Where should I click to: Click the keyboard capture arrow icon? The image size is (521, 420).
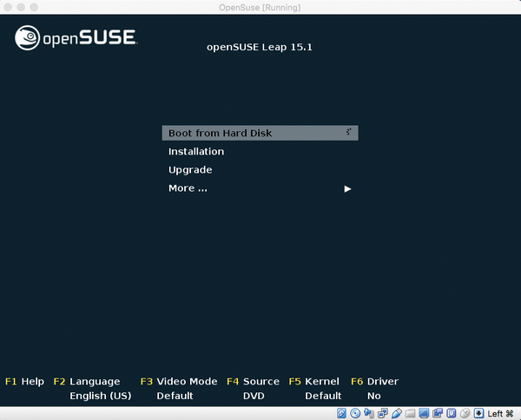478,413
